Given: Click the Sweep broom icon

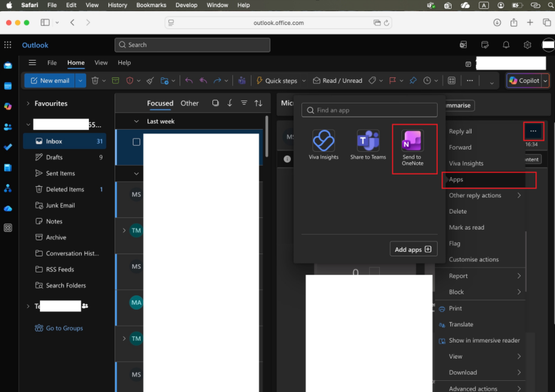Looking at the screenshot, I should [150, 81].
